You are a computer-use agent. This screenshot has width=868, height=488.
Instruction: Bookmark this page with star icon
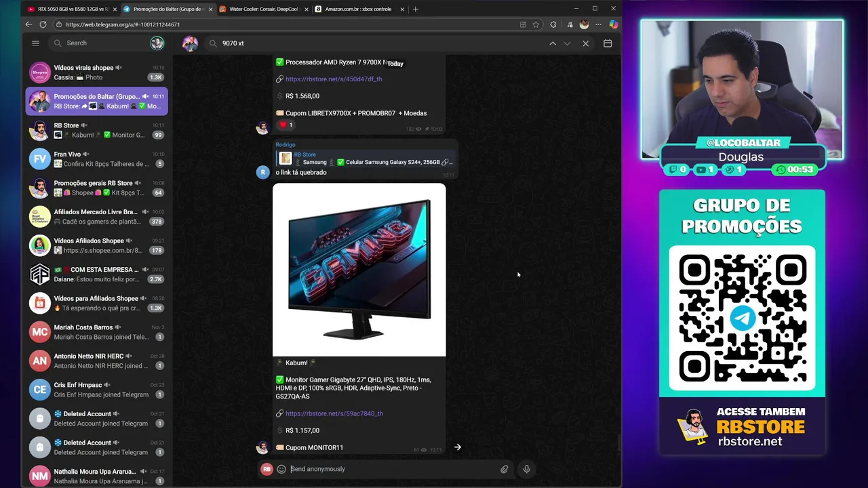(x=536, y=24)
